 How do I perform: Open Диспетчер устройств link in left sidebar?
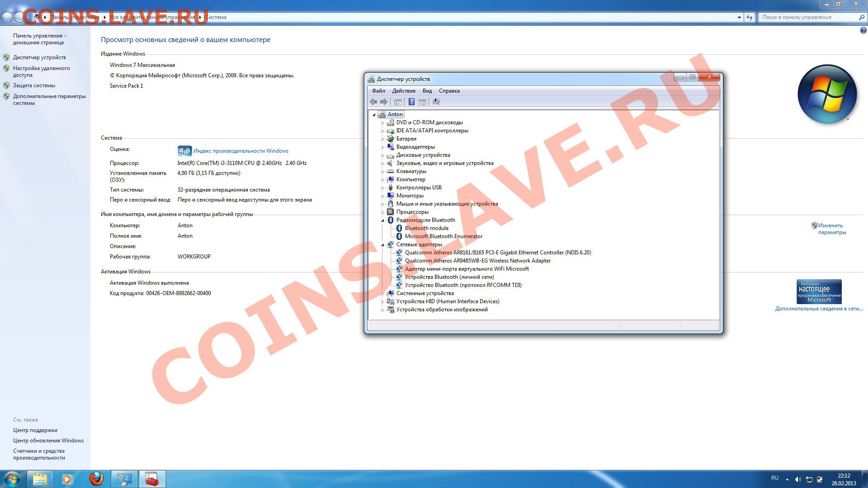tap(39, 57)
